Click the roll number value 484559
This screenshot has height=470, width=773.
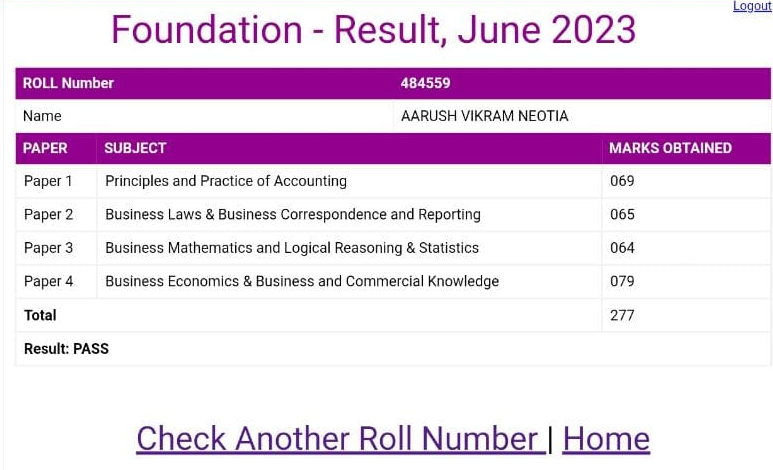[x=425, y=83]
